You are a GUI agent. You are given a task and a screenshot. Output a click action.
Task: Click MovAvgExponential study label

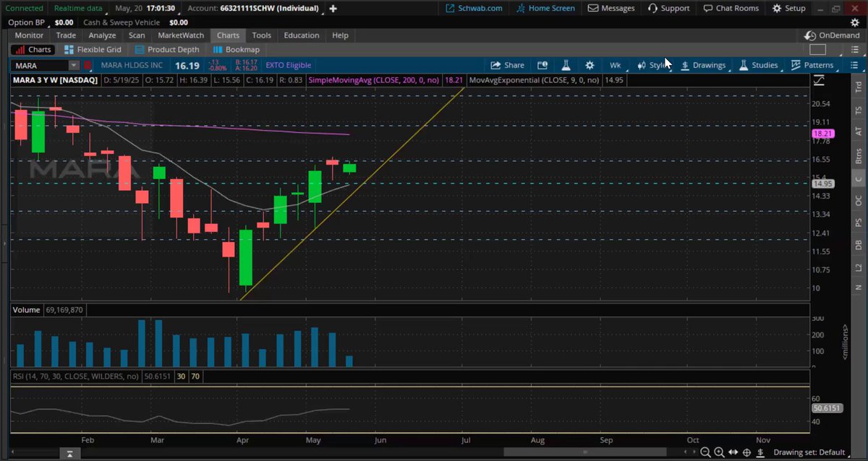tap(535, 80)
